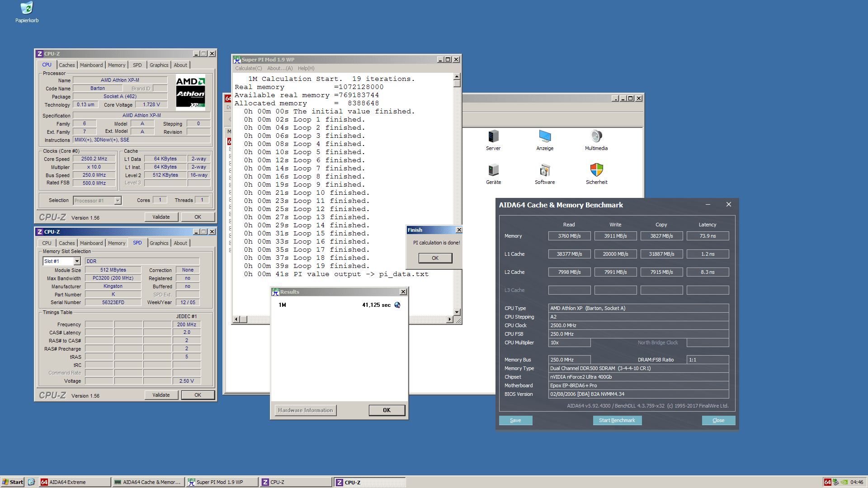Click the Chipset nVIDIA nForce2 Ultra 400Gb field
The width and height of the screenshot is (868, 488).
pos(638,377)
